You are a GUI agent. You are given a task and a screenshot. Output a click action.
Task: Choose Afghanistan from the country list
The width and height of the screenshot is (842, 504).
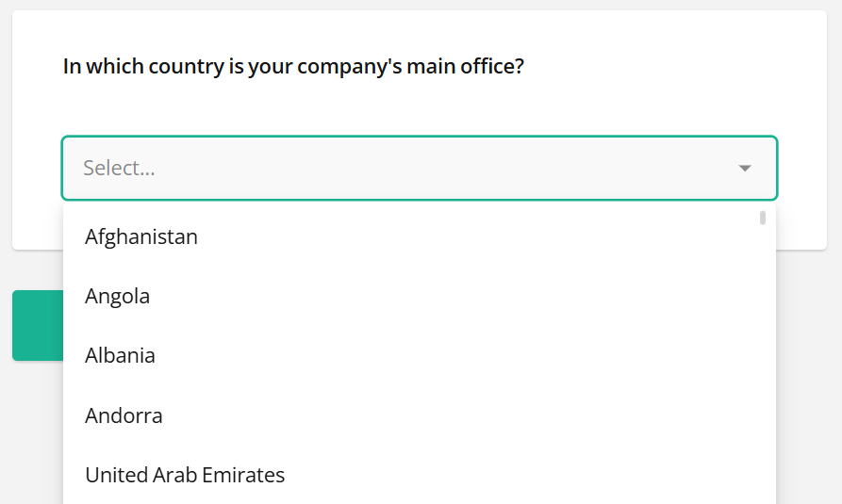[141, 236]
